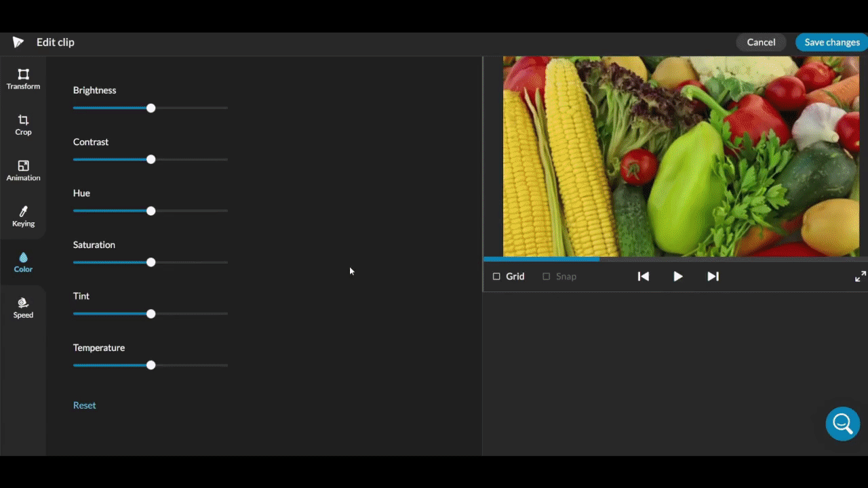
Task: Open the search help bubble
Action: [x=843, y=424]
